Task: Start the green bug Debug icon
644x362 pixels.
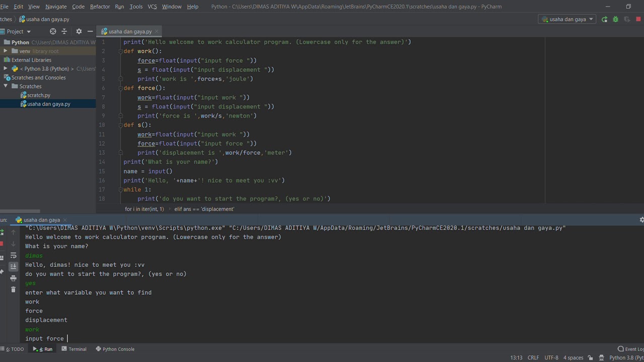Action: click(x=615, y=19)
